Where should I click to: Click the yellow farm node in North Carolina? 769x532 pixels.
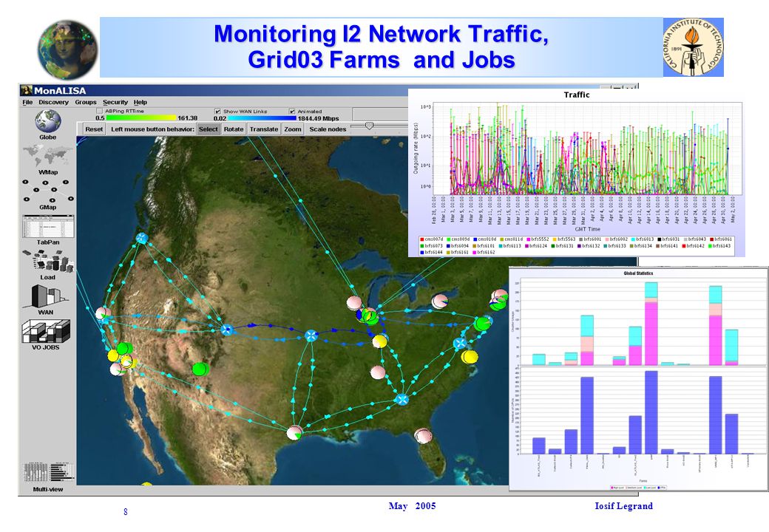[x=470, y=357]
